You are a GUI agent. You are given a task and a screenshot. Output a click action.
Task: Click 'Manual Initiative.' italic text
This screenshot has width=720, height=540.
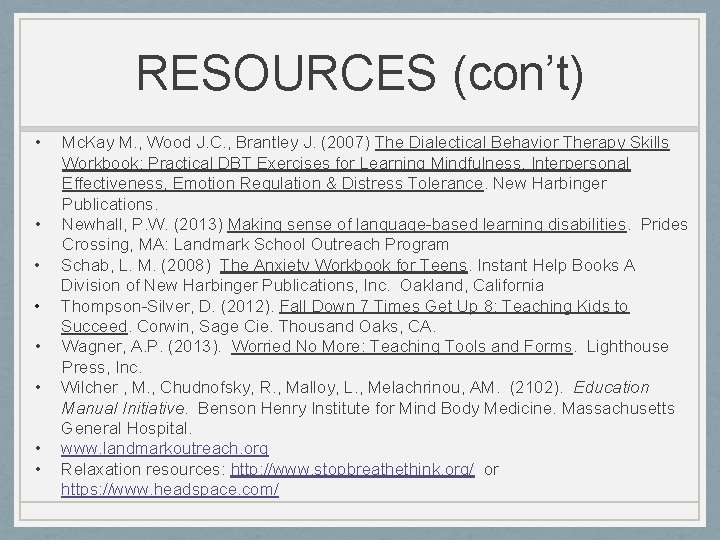pyautogui.click(x=124, y=408)
